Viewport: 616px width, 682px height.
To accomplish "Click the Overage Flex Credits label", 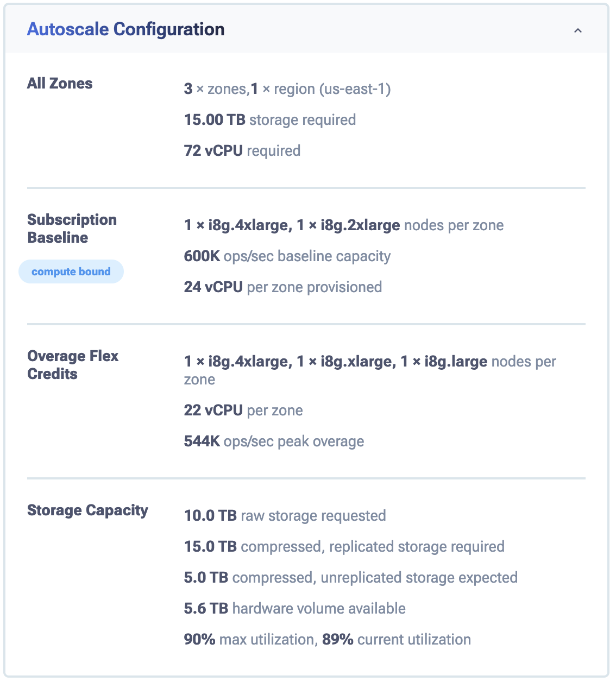I will pos(72,365).
